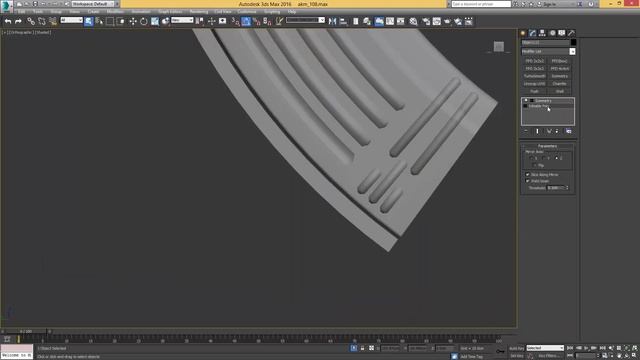Toggle Window/Crossing selection mode

[121, 21]
